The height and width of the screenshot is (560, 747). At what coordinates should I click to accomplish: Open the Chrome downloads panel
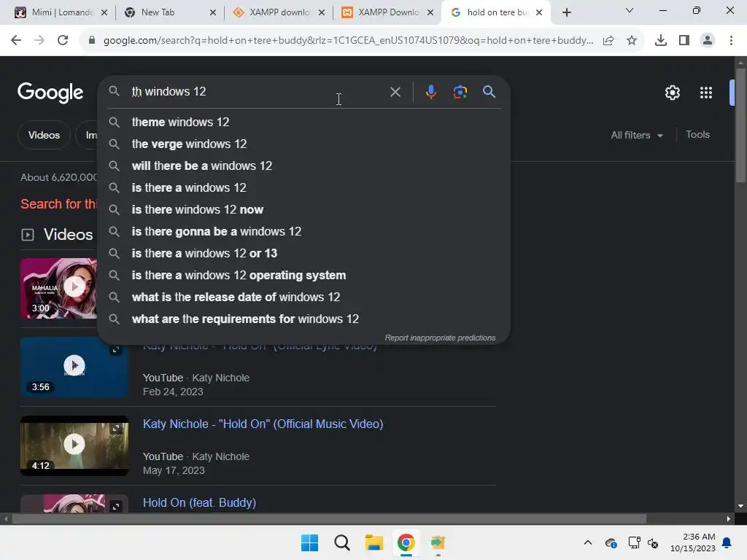coord(660,41)
